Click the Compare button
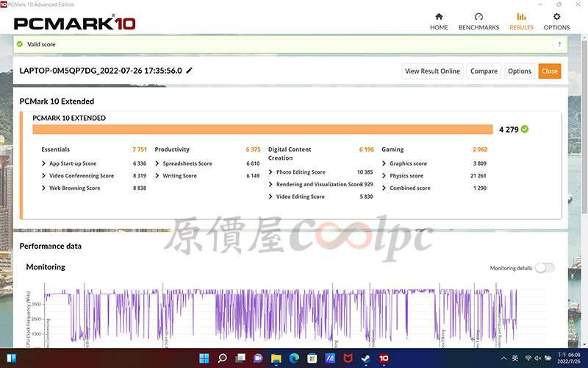 tap(484, 71)
